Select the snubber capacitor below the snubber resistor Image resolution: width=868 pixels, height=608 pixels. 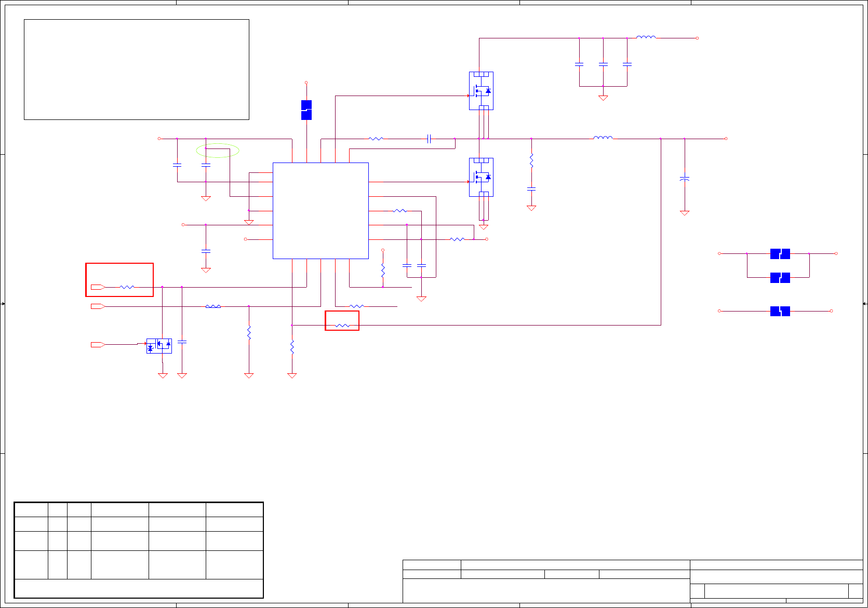[531, 189]
